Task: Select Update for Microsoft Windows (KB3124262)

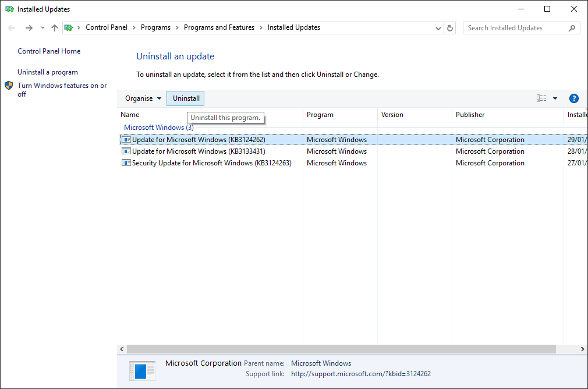Action: [x=352, y=140]
